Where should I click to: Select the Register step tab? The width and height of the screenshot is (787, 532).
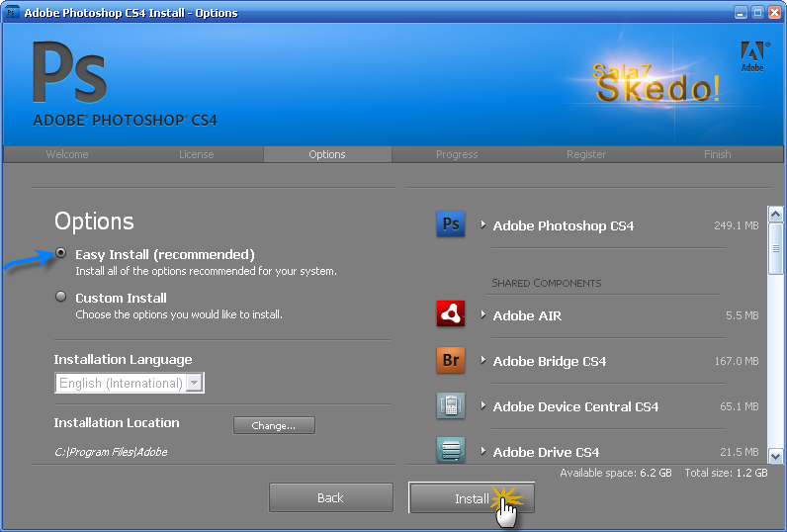pos(586,154)
